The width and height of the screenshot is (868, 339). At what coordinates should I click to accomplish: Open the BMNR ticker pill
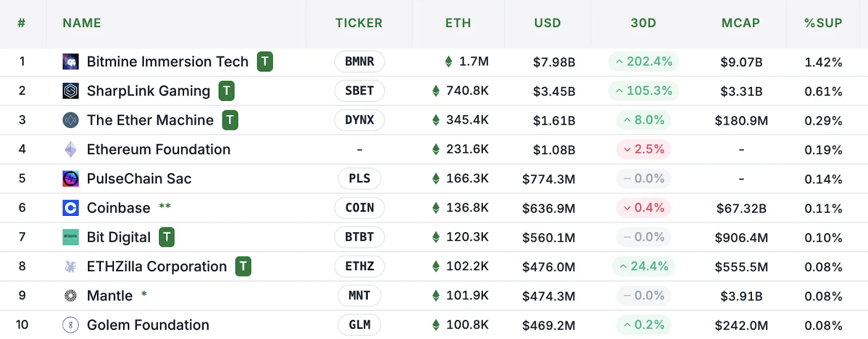click(359, 61)
